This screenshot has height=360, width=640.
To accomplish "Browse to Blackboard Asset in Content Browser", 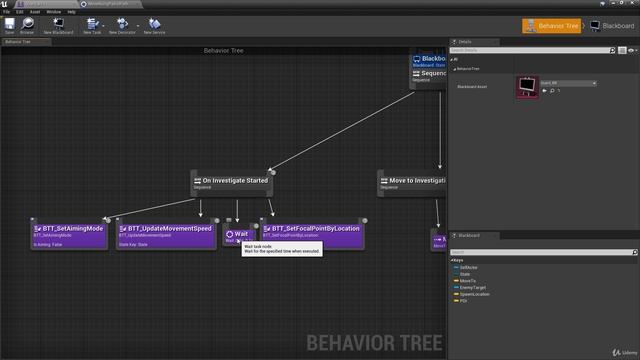I will (x=552, y=91).
